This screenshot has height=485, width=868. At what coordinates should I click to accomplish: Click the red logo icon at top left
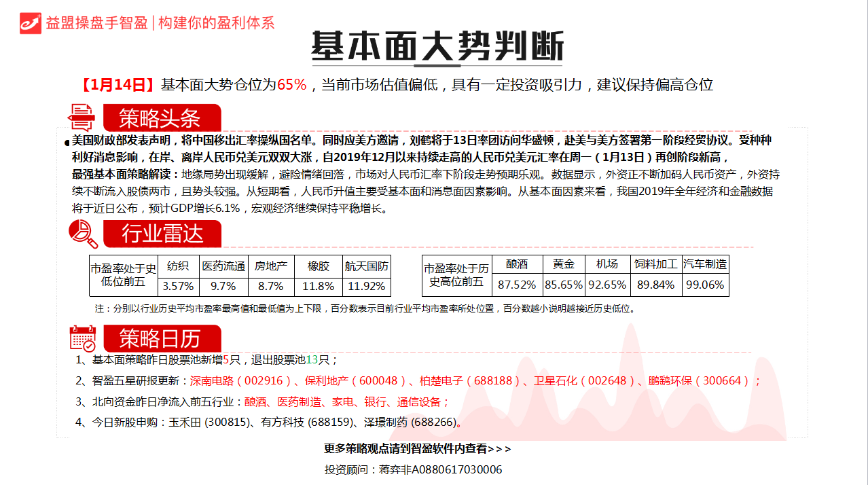pos(30,22)
